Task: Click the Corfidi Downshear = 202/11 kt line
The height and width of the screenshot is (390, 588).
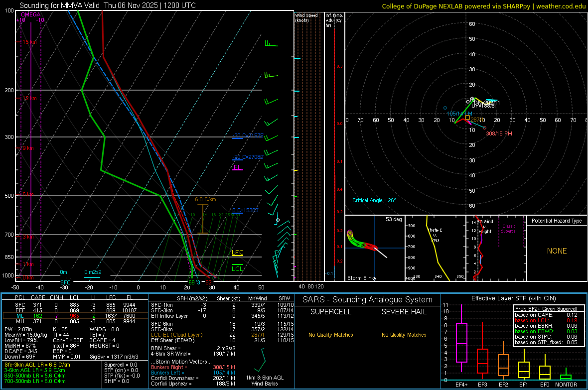Action: pyautogui.click(x=193, y=378)
